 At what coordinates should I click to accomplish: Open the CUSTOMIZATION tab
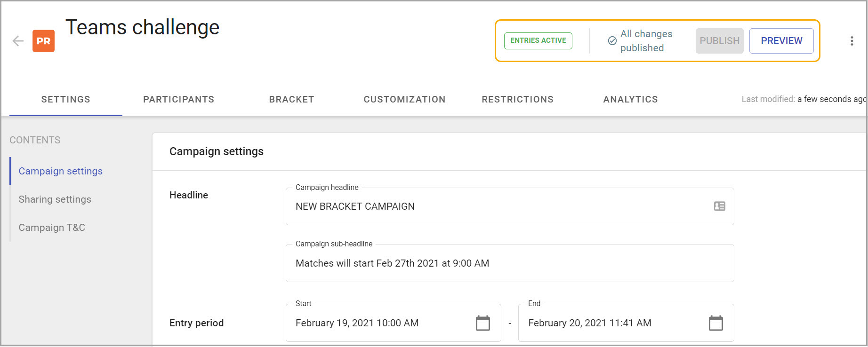(405, 99)
